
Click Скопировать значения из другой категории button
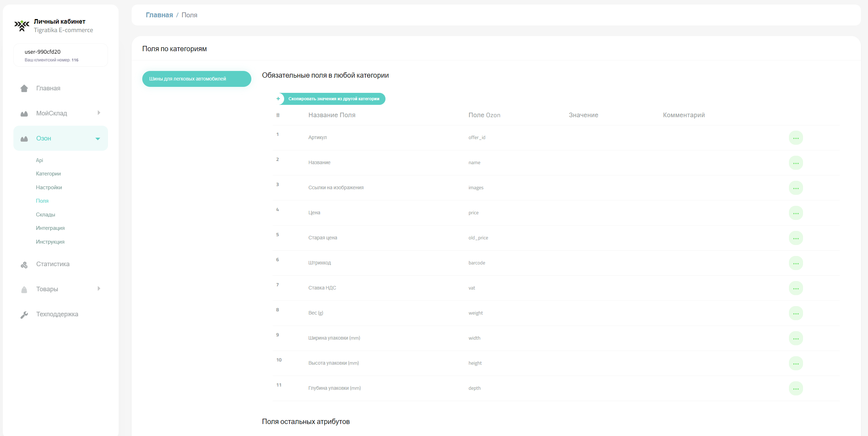click(330, 99)
